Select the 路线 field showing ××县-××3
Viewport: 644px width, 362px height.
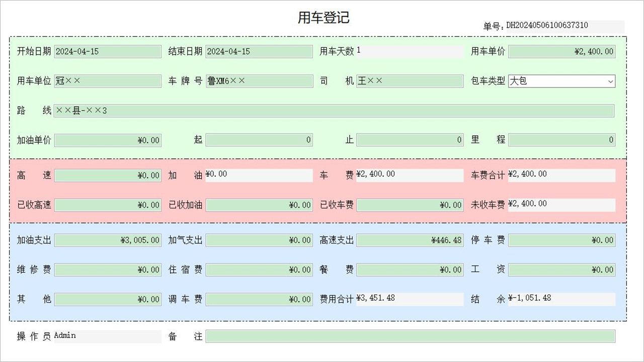[x=335, y=111]
